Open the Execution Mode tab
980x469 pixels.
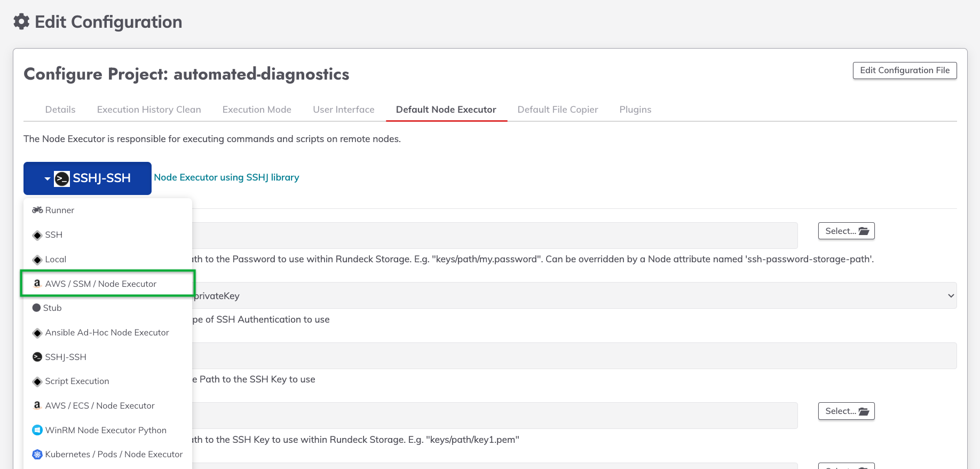(x=257, y=110)
